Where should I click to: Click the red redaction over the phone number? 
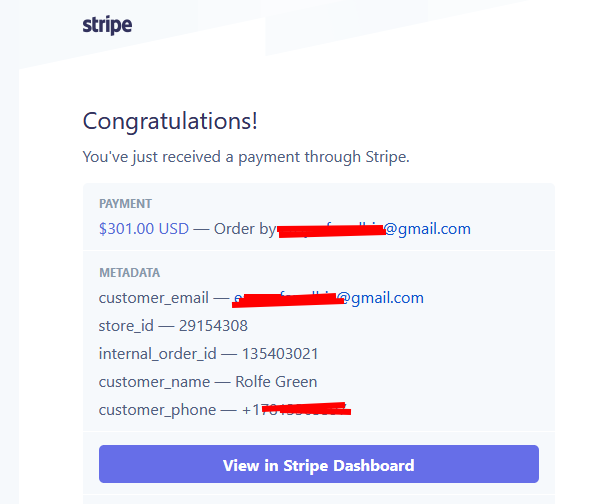(306, 409)
